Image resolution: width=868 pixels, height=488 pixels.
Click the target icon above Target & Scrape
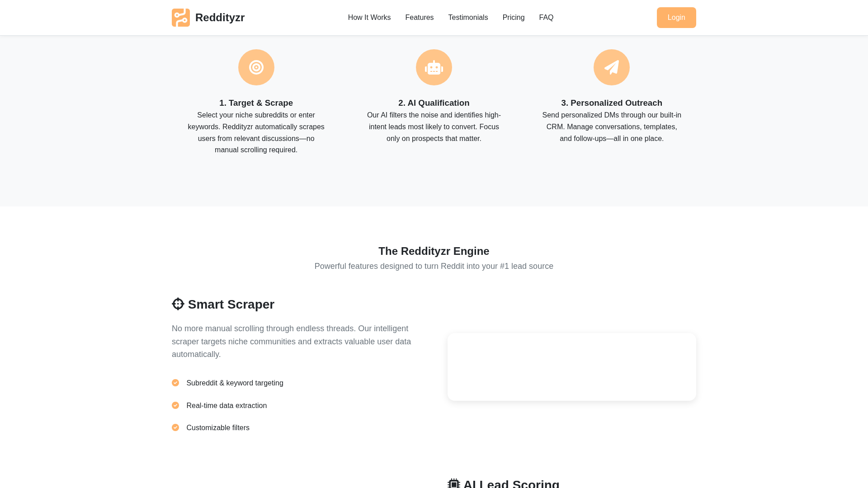256,67
